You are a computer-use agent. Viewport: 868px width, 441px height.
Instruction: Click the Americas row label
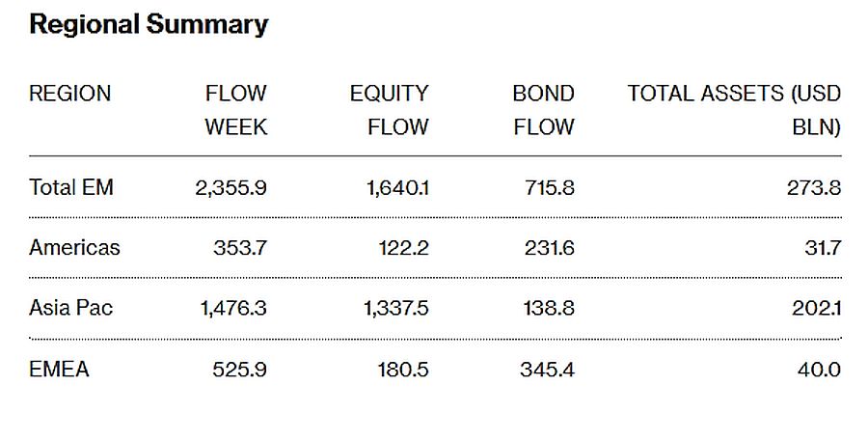(74, 247)
